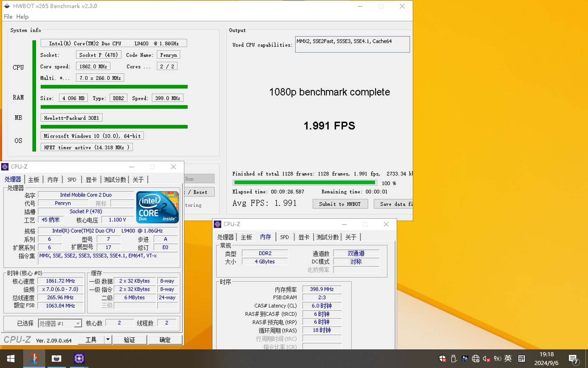Open the second pinned taskbar app icon

coord(56,358)
